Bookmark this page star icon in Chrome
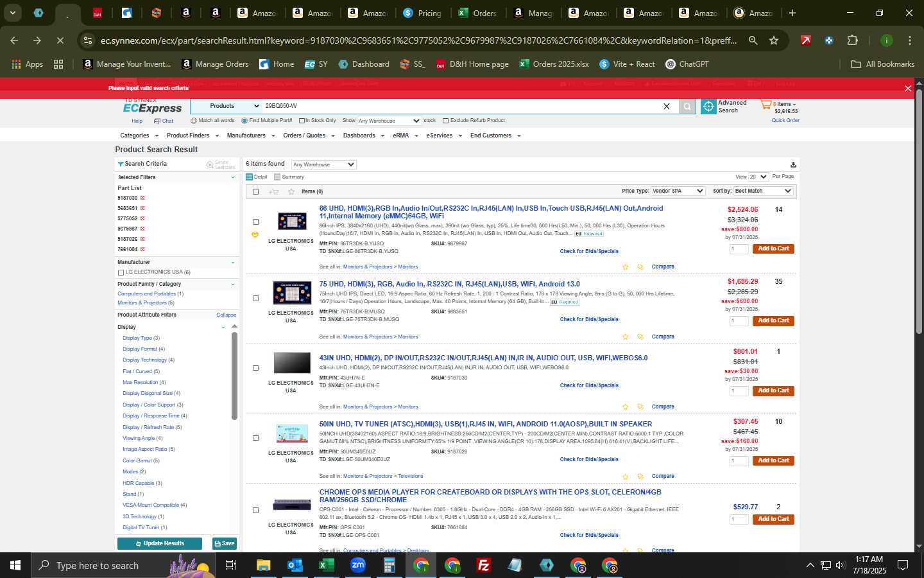This screenshot has width=924, height=578. pos(774,40)
